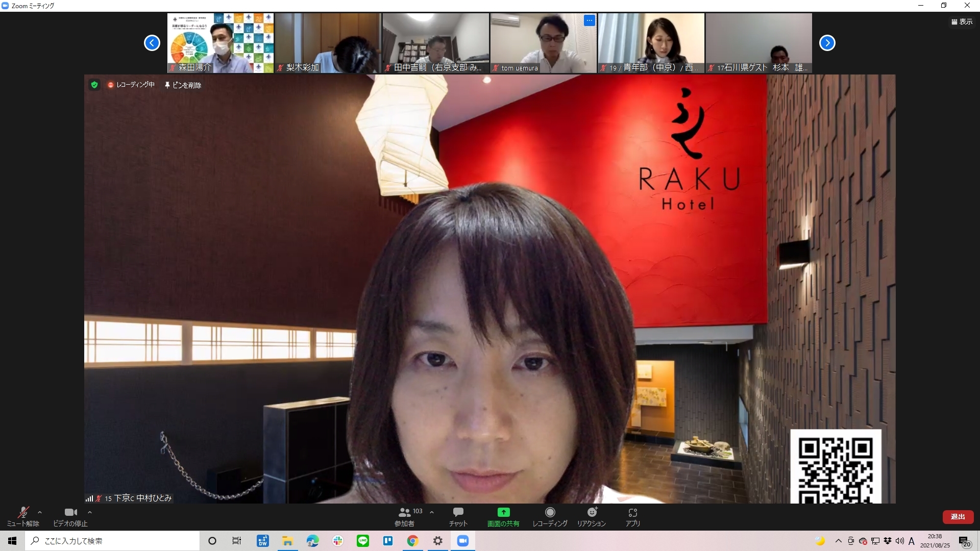
Task: Open Trello from taskbar
Action: (388, 541)
